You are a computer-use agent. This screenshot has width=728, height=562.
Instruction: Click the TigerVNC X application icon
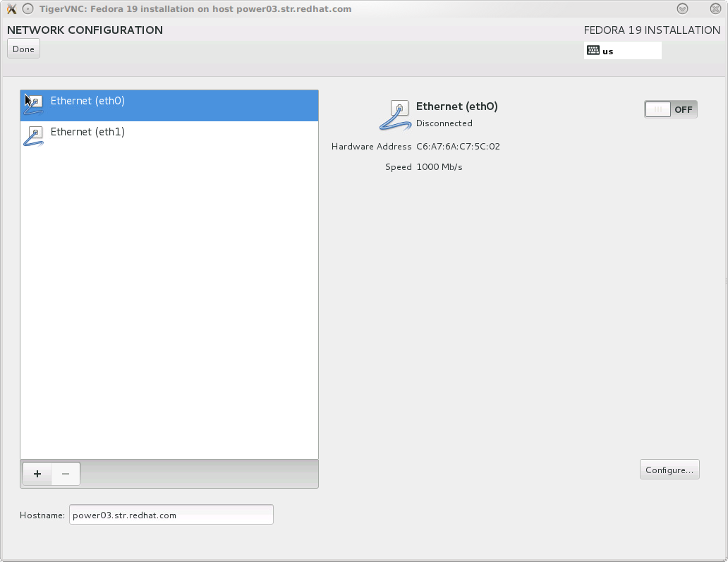pyautogui.click(x=11, y=9)
